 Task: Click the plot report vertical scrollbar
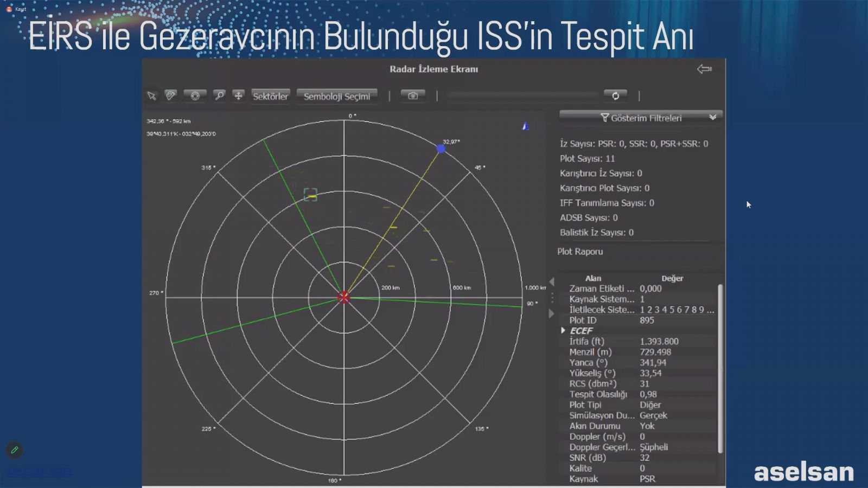click(720, 369)
